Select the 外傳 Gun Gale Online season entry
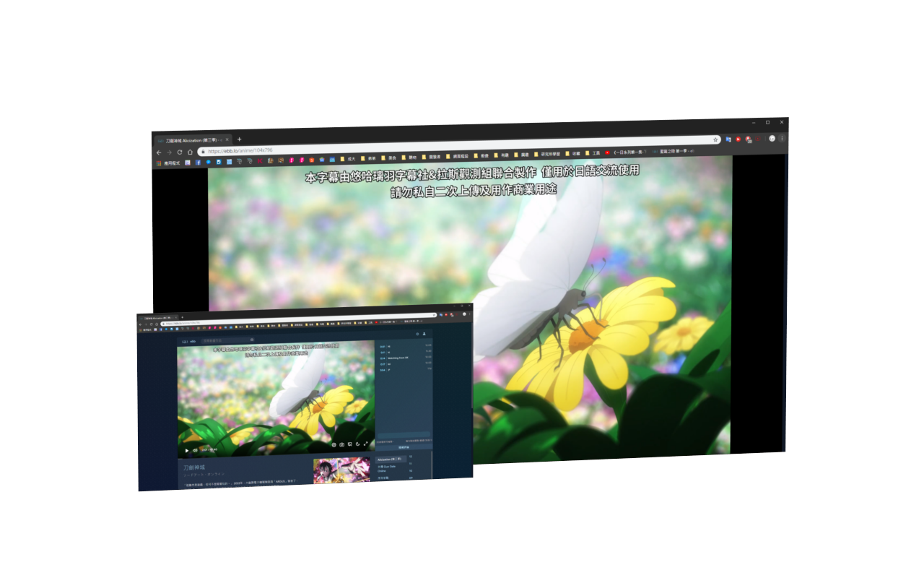Screen dimensions: 924x578 [x=386, y=468]
